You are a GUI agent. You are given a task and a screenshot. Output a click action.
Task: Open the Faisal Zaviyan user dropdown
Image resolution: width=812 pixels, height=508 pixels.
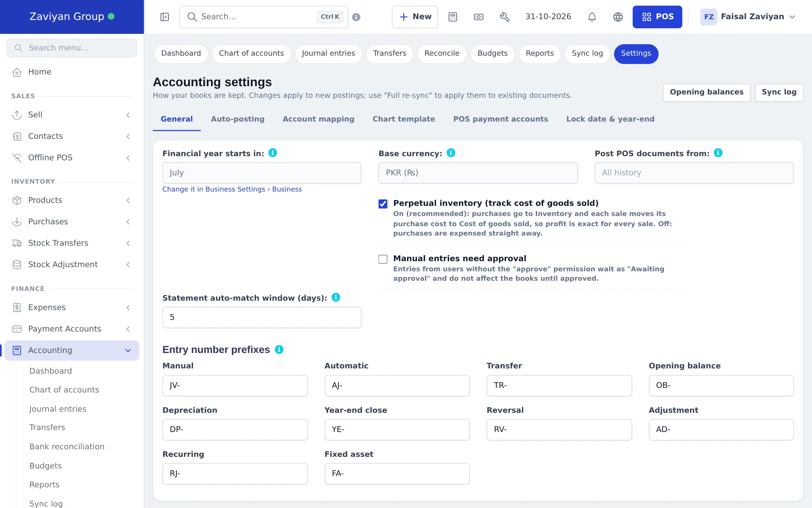click(748, 17)
